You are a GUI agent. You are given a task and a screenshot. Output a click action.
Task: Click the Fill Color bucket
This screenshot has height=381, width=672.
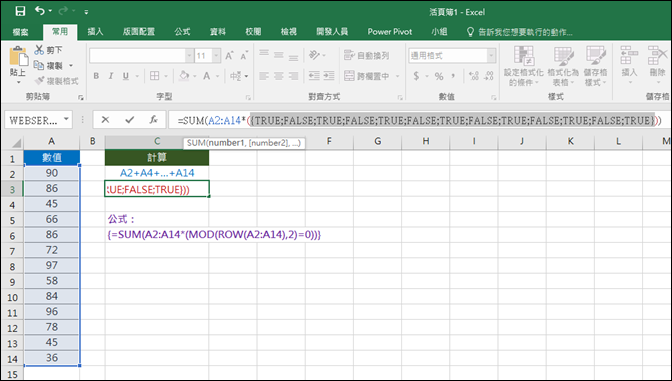pos(184,76)
